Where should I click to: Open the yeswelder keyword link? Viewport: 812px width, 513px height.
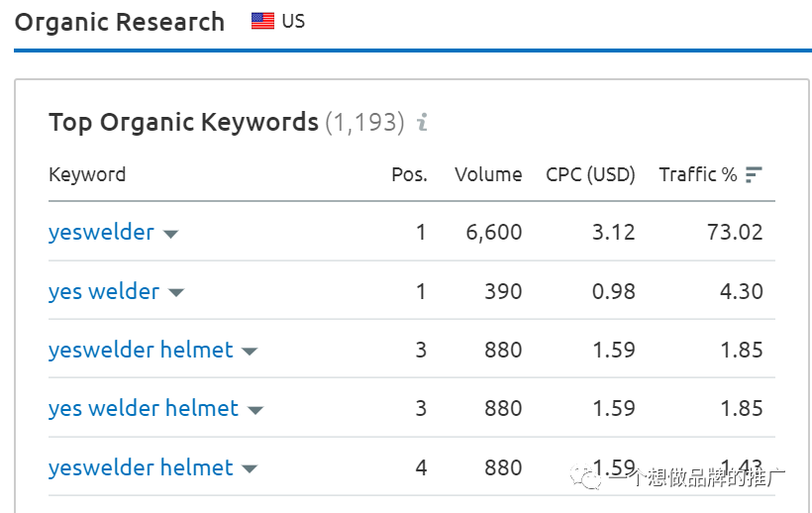click(101, 233)
